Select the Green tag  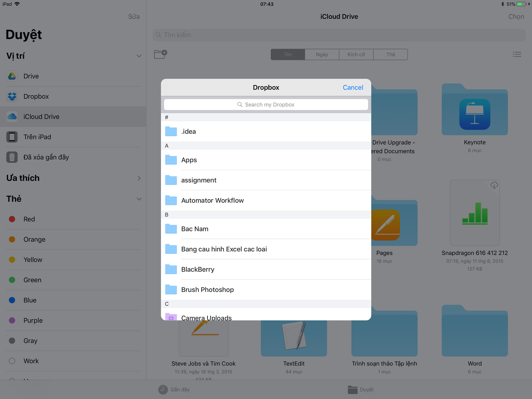(73, 280)
